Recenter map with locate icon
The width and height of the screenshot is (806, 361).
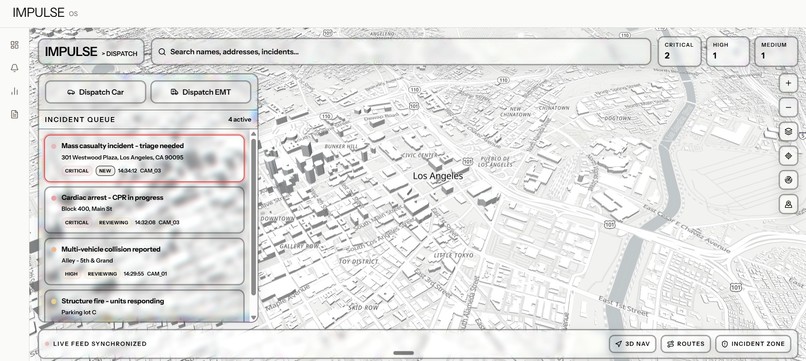(x=789, y=155)
